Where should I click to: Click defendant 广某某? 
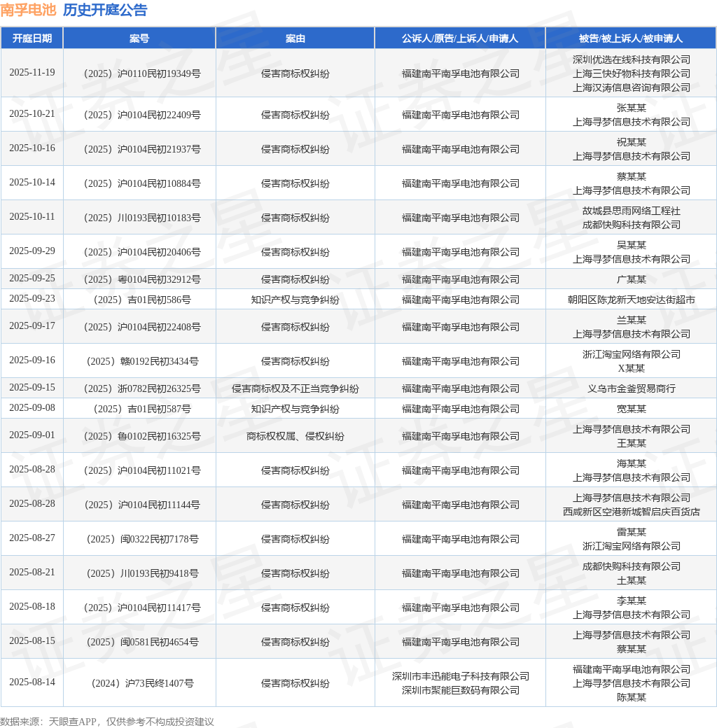(631, 279)
